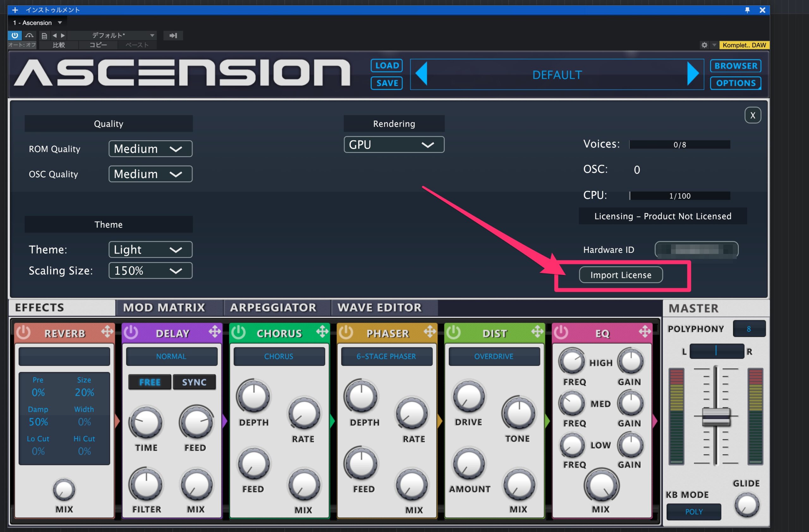The image size is (809, 532).
Task: Toggle the Chorus effect power button
Action: 239,332
